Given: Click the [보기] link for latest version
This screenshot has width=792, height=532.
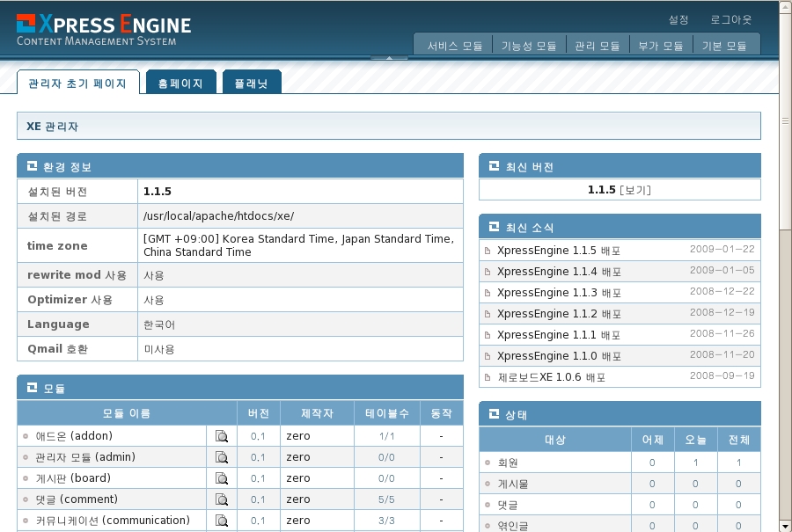Looking at the screenshot, I should point(634,190).
